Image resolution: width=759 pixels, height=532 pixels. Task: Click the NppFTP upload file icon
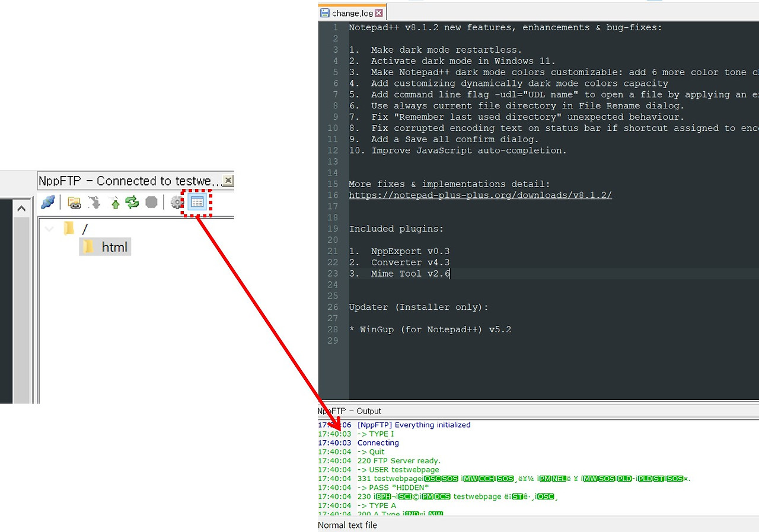coord(115,203)
